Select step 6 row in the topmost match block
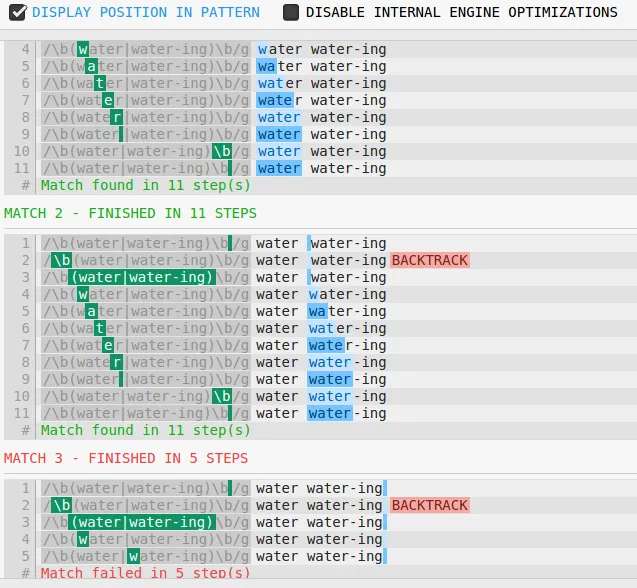 (321, 83)
